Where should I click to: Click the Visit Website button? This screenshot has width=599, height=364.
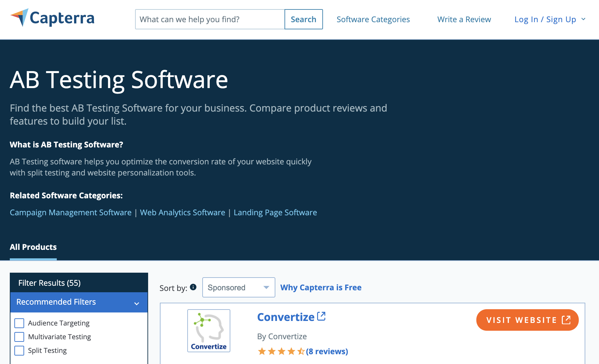click(527, 320)
